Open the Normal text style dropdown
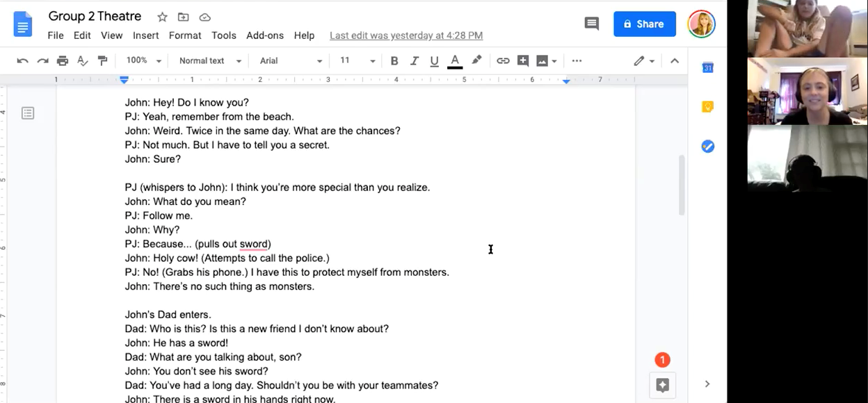Image resolution: width=868 pixels, height=403 pixels. coord(210,61)
